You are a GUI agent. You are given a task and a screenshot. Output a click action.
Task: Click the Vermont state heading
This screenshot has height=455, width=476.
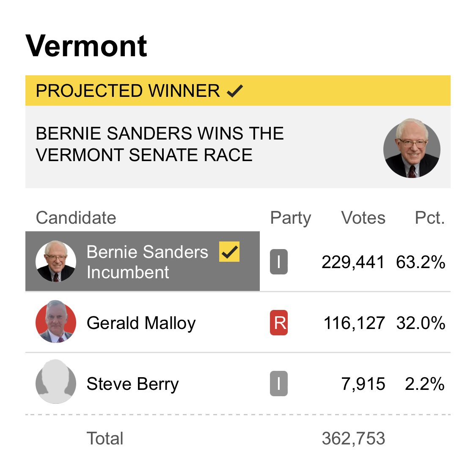[86, 46]
